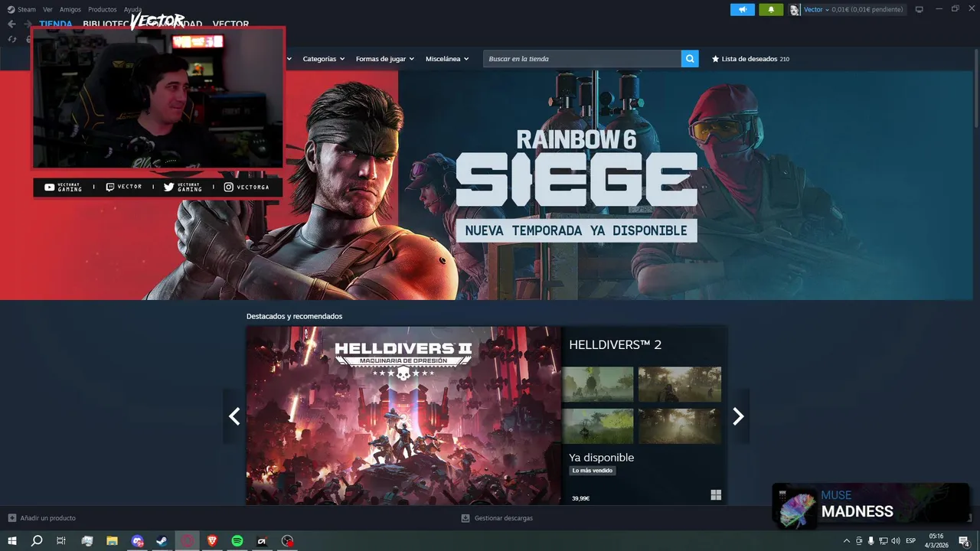Click the wishlist star icon
This screenshot has height=551, width=980.
[x=715, y=59]
